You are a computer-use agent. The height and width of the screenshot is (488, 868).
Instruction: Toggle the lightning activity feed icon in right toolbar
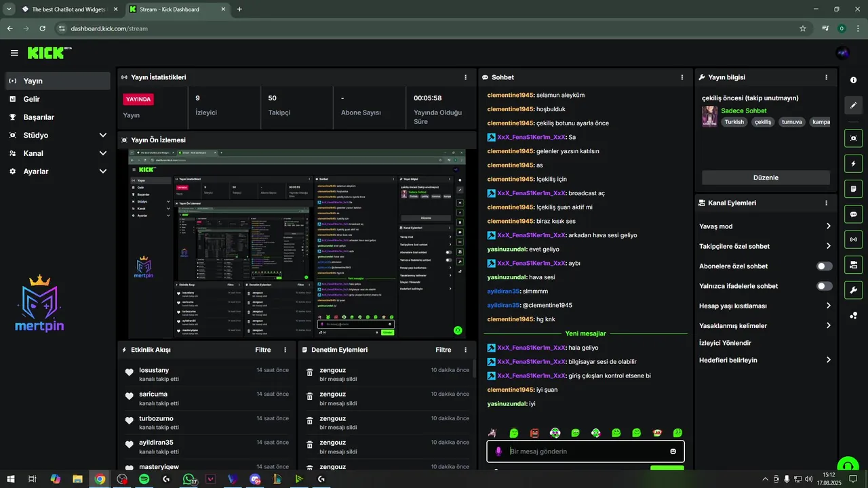tap(853, 163)
